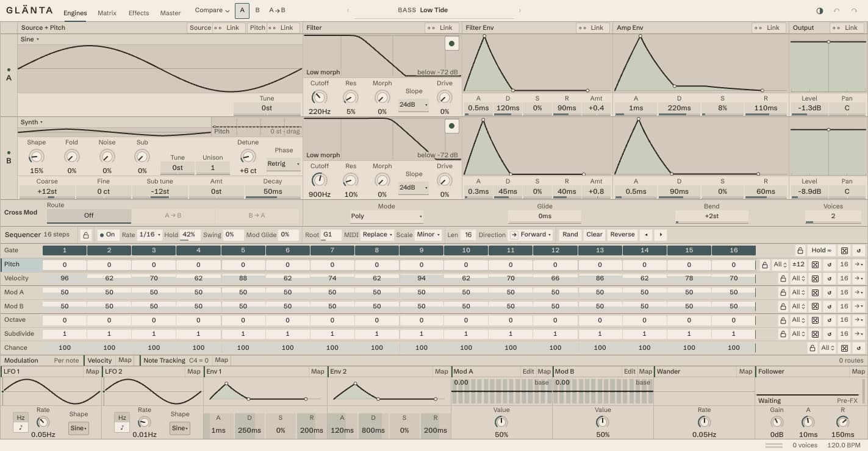Click the sequencer Rand button
This screenshot has width=868, height=451.
point(570,235)
